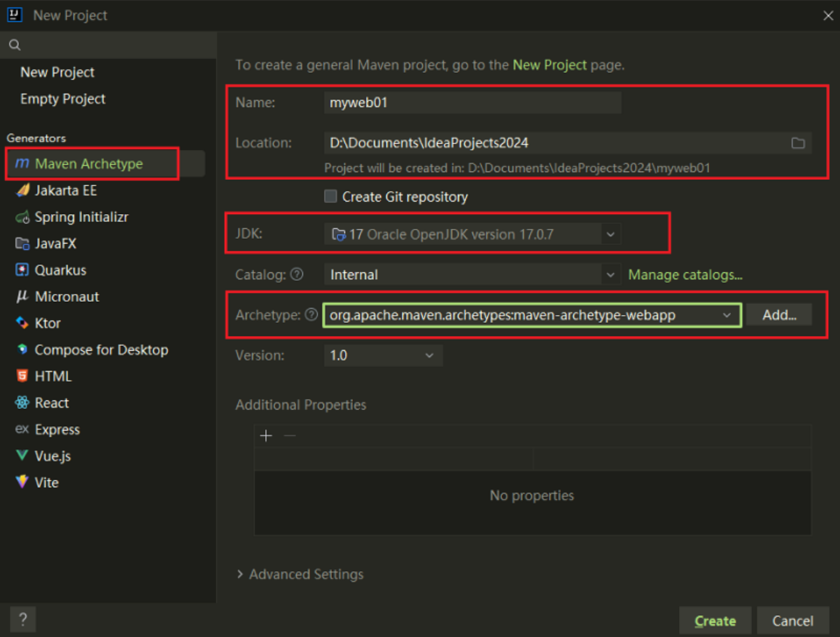Show help for the Archetype field
Viewport: 840px width, 637px height.
[x=311, y=315]
